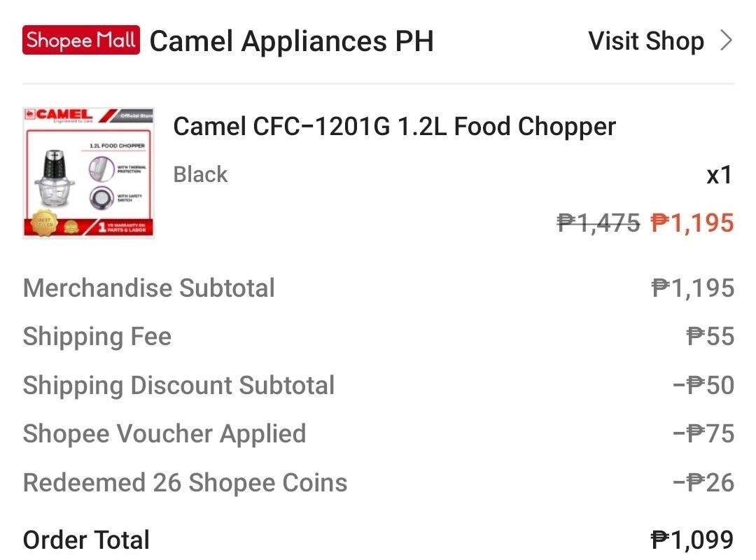Click the Shipping Discount Subtotal label

(x=178, y=385)
